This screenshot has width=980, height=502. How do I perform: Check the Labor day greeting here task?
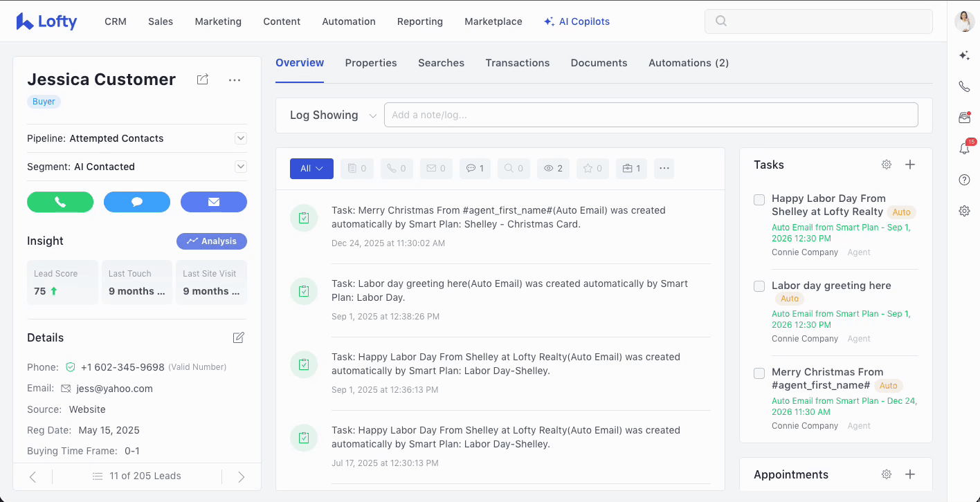pyautogui.click(x=759, y=286)
